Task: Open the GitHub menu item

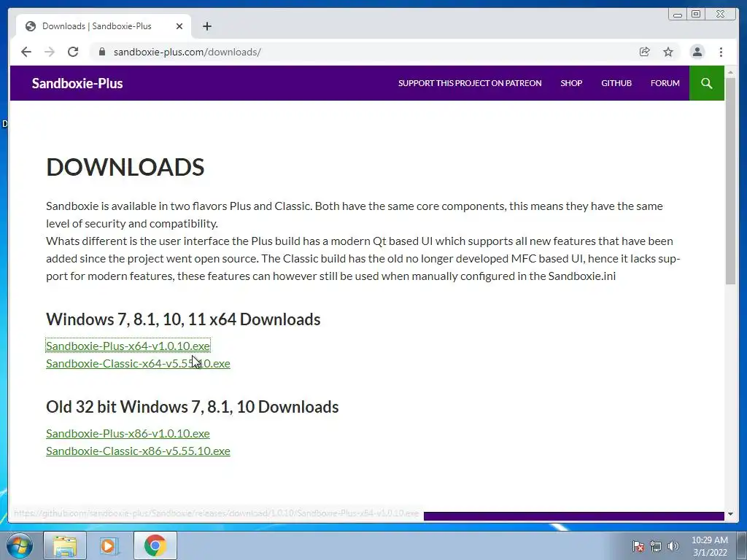Action: 616,83
